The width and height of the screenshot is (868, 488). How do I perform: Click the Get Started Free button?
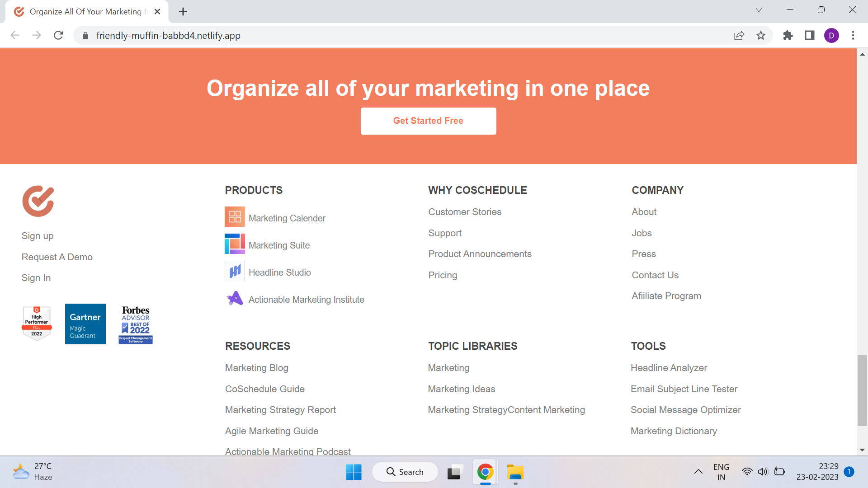[x=428, y=121]
